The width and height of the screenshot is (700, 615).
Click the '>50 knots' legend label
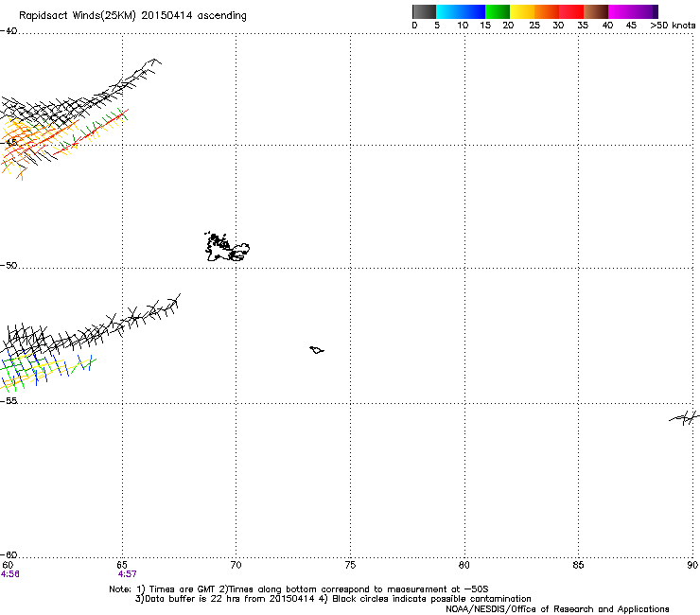(x=673, y=26)
